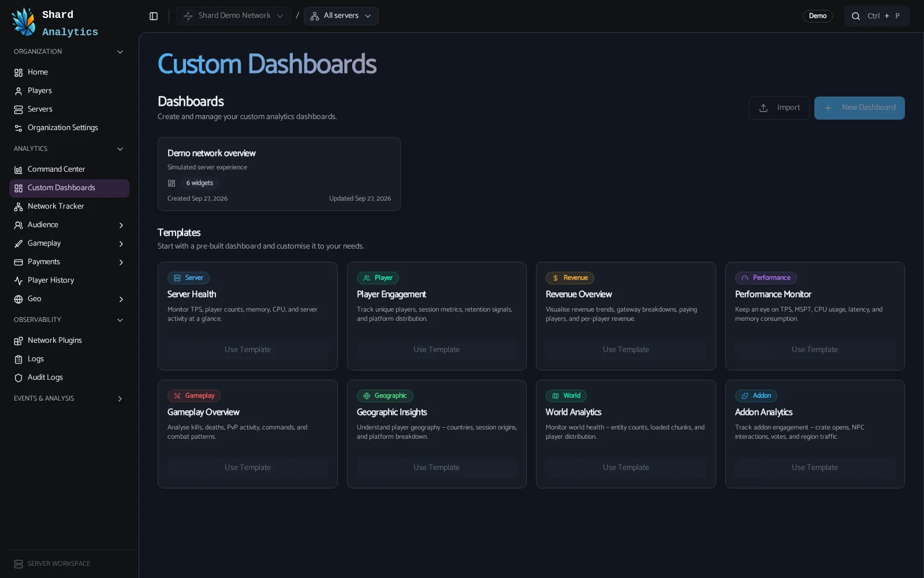Open Audit Logs page
The image size is (924, 578).
(x=69, y=377)
